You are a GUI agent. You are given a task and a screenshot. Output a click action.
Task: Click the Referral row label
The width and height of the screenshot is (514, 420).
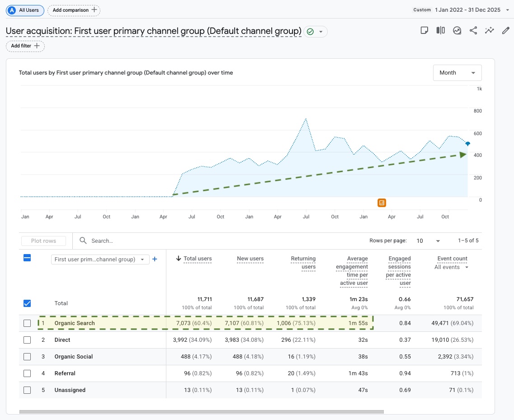65,373
